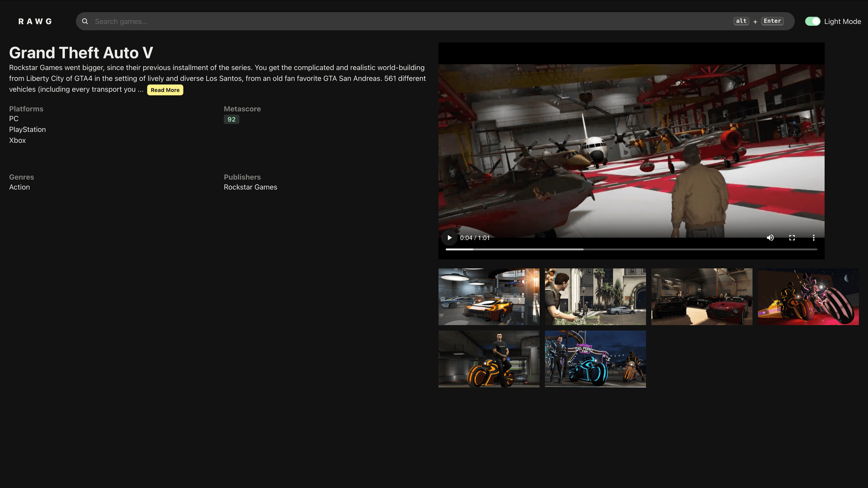Image resolution: width=868 pixels, height=488 pixels.
Task: Toggle the Light Mode switch
Action: (x=812, y=21)
